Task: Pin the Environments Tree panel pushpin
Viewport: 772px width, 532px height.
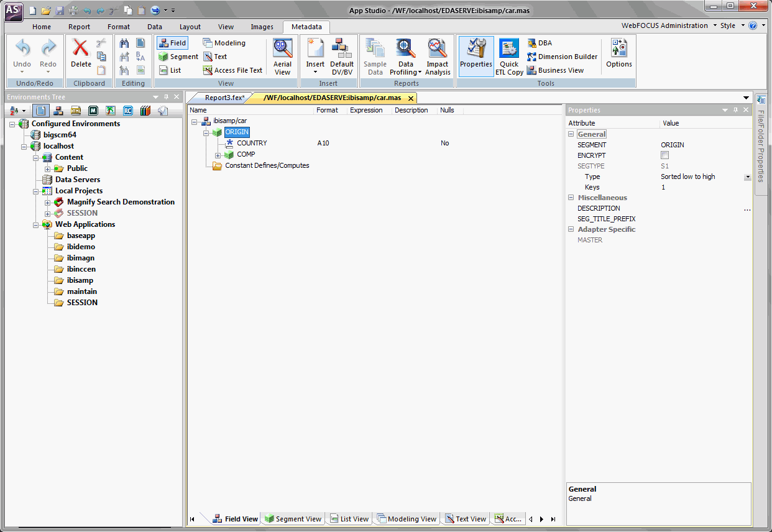Action: point(167,97)
